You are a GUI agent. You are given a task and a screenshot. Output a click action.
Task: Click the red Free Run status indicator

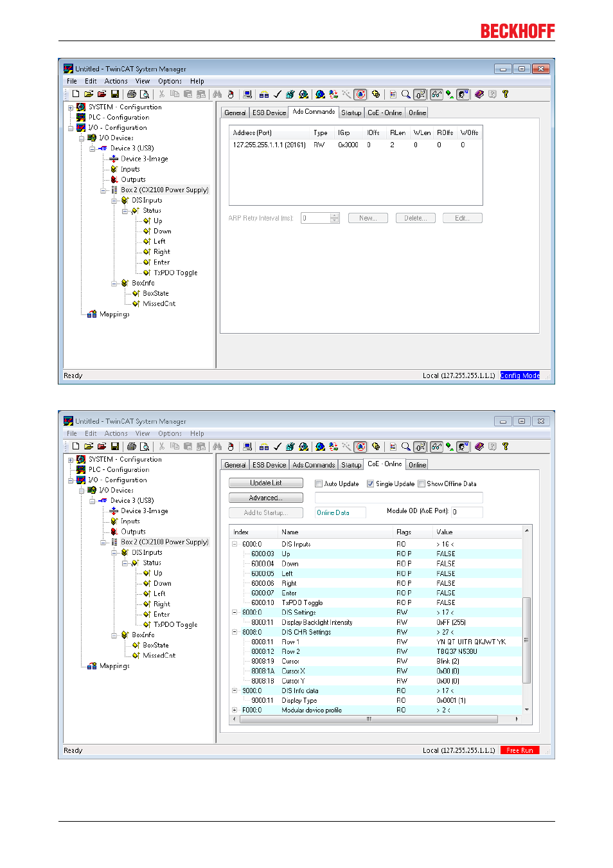click(x=520, y=750)
